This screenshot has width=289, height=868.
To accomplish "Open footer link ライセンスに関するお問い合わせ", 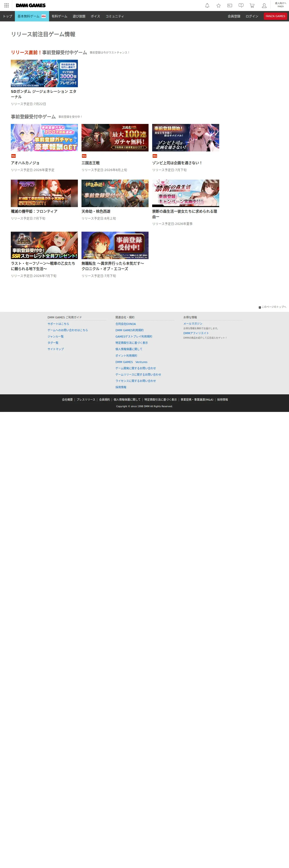I will point(135,381).
